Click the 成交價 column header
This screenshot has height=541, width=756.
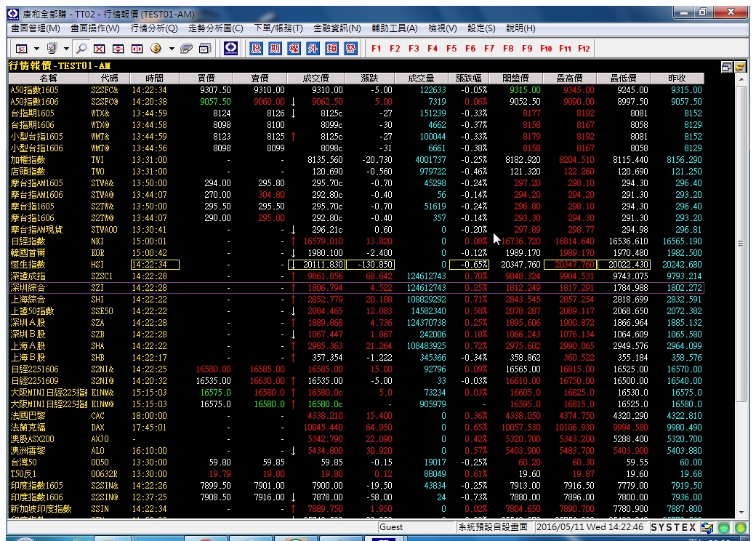click(x=315, y=78)
